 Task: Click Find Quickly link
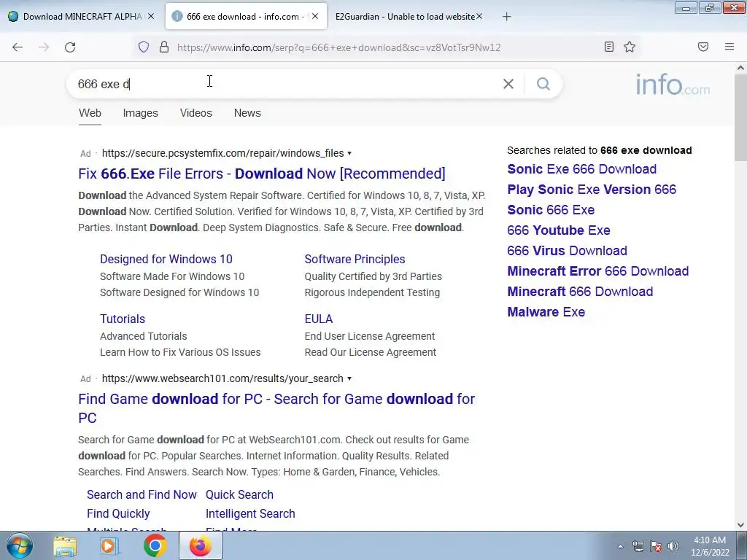pos(118,514)
